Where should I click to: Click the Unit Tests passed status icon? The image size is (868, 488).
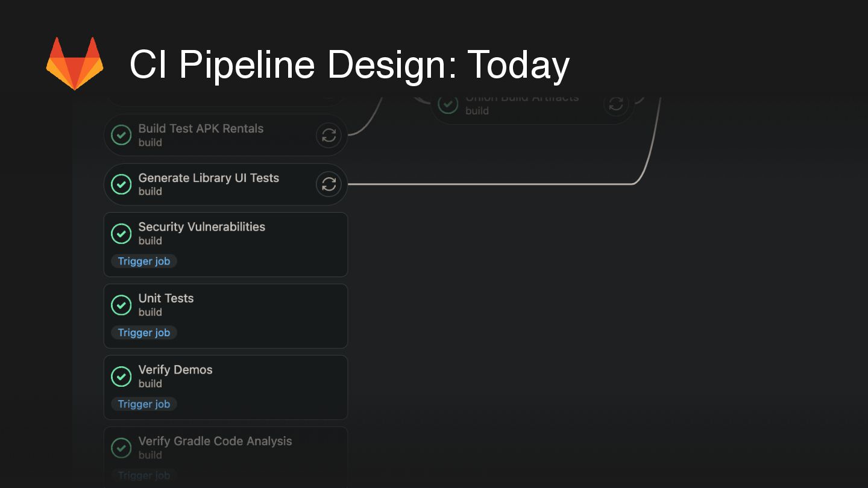[121, 305]
